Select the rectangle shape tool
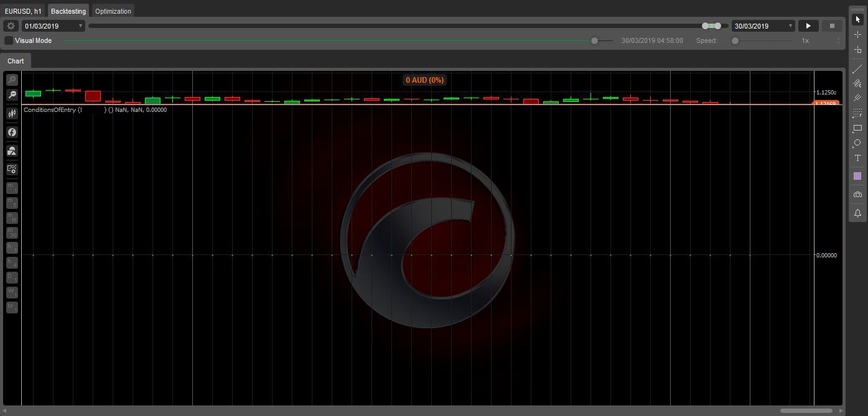 (x=857, y=128)
